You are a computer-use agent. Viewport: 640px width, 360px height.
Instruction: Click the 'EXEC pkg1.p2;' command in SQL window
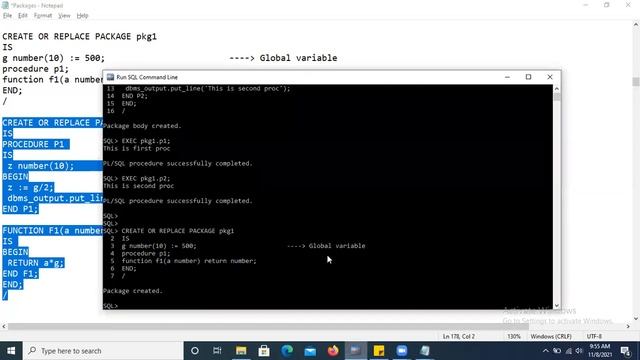146,178
